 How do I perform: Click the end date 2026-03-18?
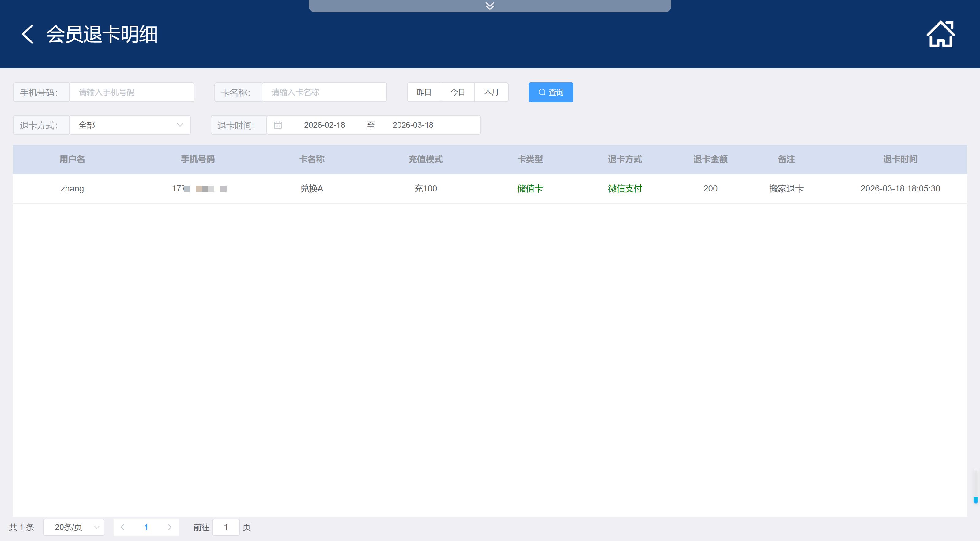pos(413,125)
